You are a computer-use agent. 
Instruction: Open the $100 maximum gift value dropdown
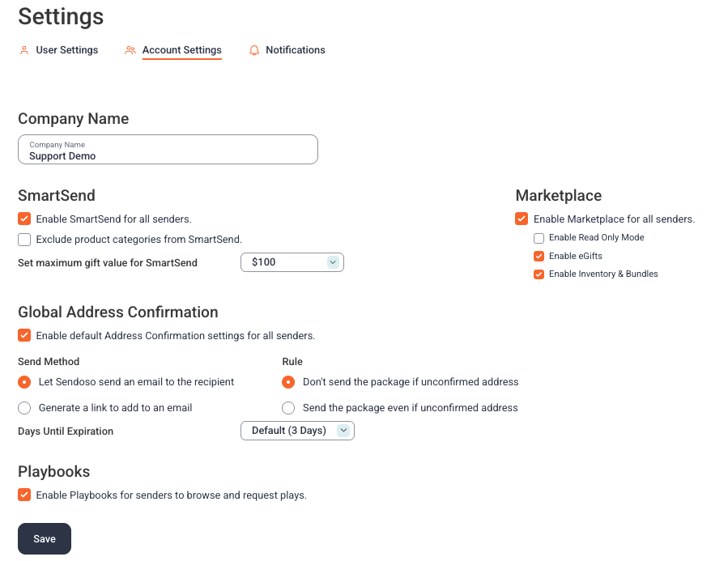292,262
